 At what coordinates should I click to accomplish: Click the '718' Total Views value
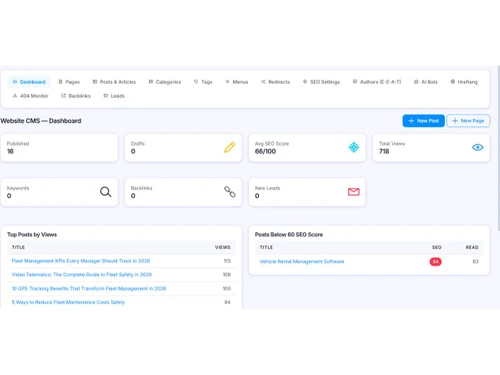(384, 151)
